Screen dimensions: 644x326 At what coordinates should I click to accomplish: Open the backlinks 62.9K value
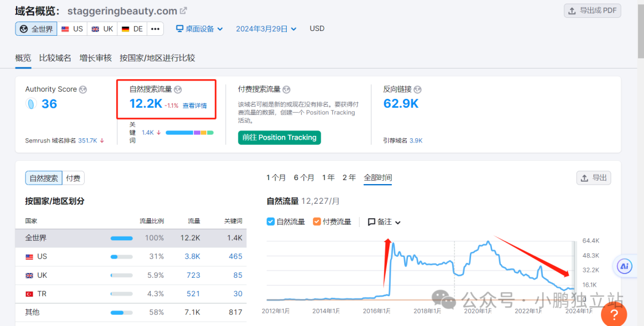click(401, 104)
